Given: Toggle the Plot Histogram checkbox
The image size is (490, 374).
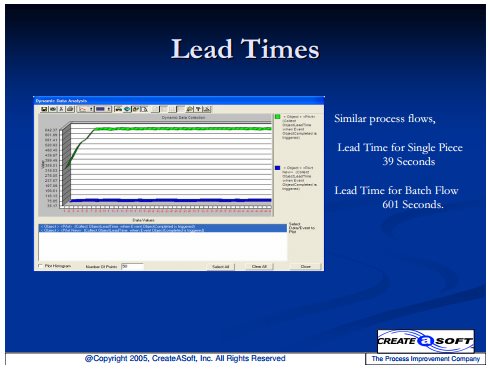Looking at the screenshot, I should pyautogui.click(x=41, y=266).
